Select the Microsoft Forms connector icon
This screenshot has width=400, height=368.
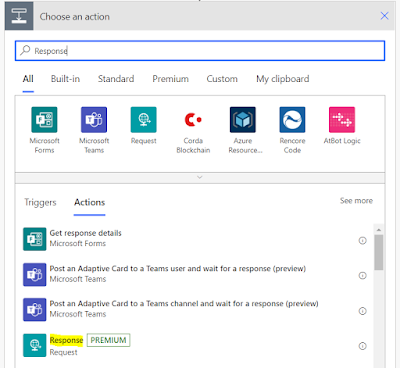44,120
